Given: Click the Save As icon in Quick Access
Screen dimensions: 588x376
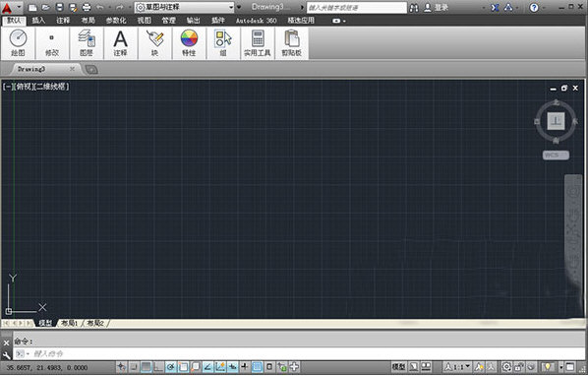Looking at the screenshot, I should pyautogui.click(x=73, y=8).
